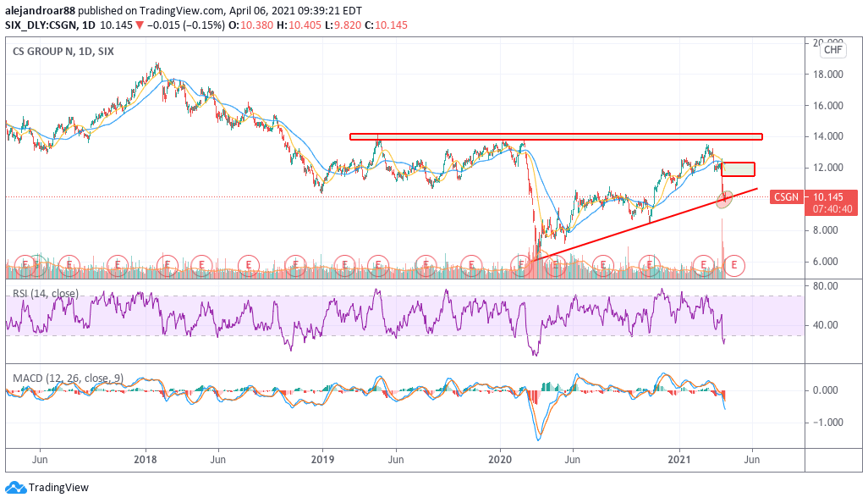This screenshot has width=868, height=503.
Task: Click the Jun label between 2020 and 2021
Action: (573, 459)
